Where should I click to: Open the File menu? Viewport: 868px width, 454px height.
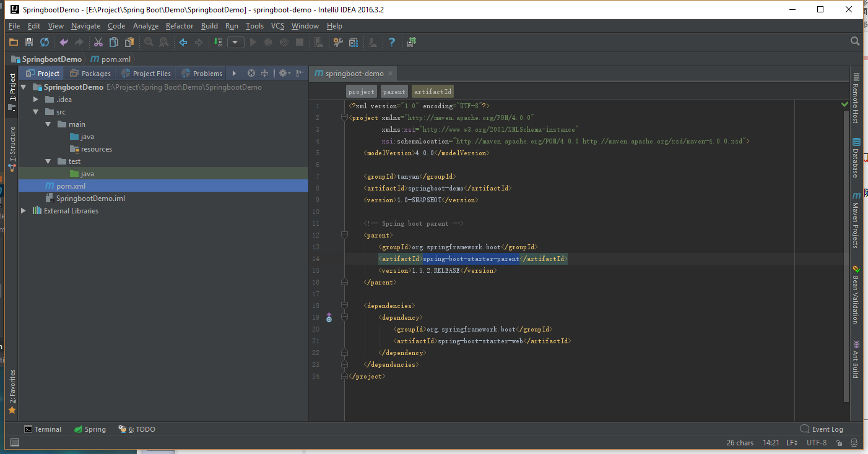(x=14, y=26)
